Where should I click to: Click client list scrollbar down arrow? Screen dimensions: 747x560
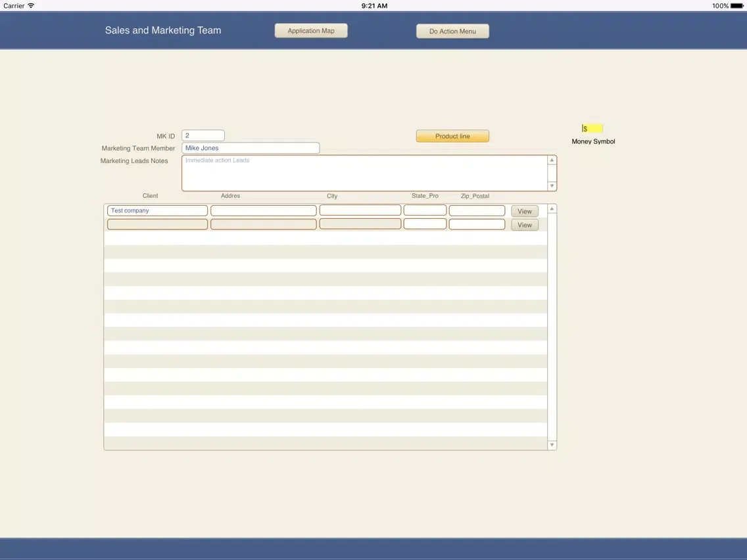[x=552, y=445]
